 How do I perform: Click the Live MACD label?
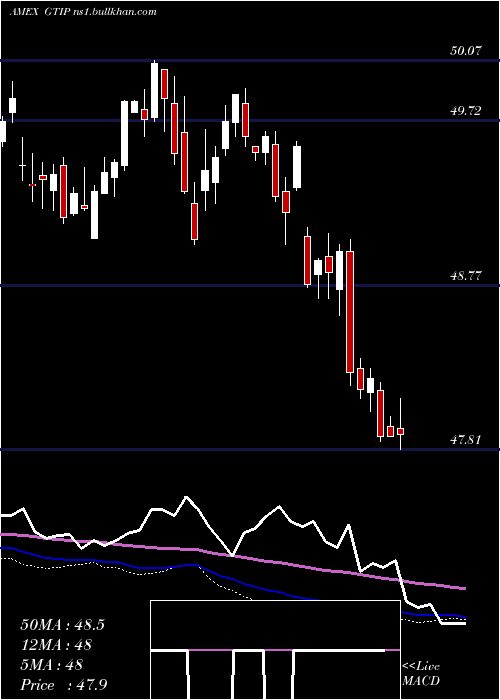(421, 673)
